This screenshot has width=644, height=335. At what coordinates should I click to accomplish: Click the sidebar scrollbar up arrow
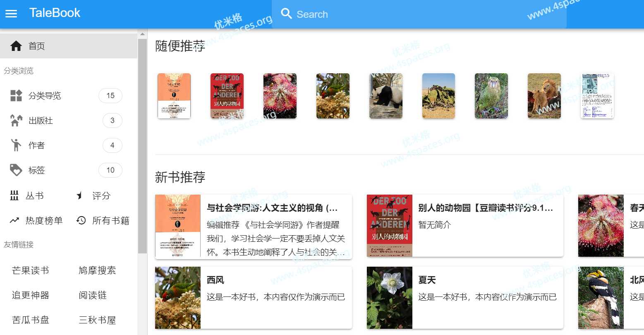(x=142, y=34)
